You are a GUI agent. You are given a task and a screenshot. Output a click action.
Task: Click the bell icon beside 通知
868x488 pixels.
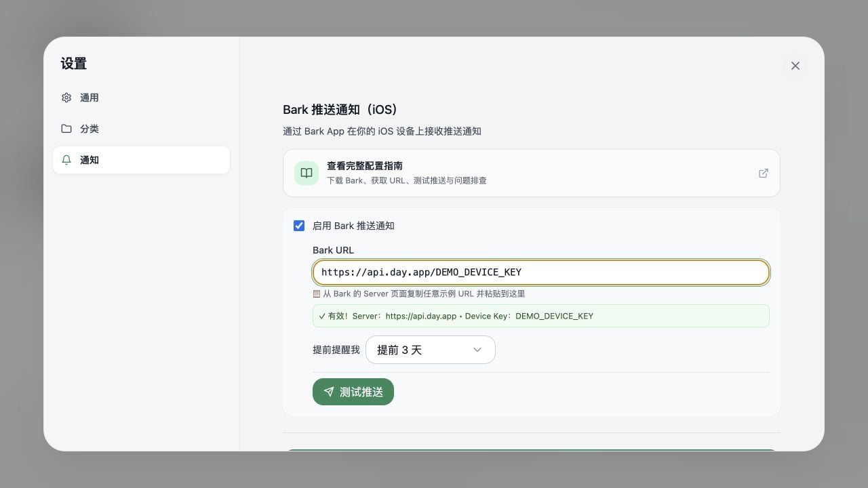coord(66,160)
